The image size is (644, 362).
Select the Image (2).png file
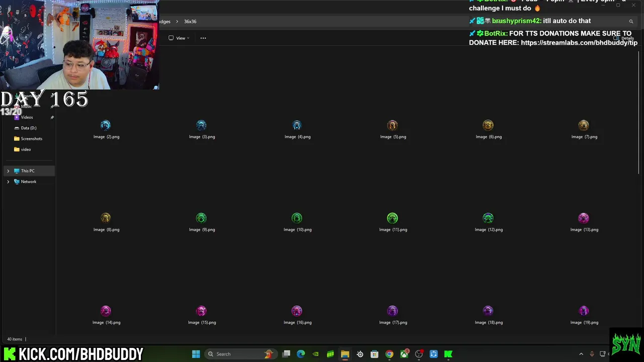[106, 130]
